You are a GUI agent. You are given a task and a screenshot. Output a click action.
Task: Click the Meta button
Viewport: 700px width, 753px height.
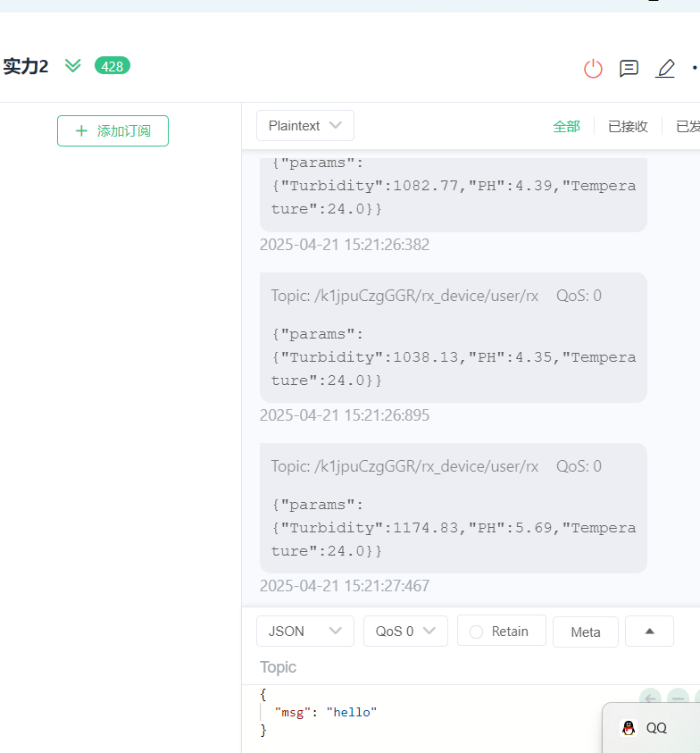[x=586, y=632]
